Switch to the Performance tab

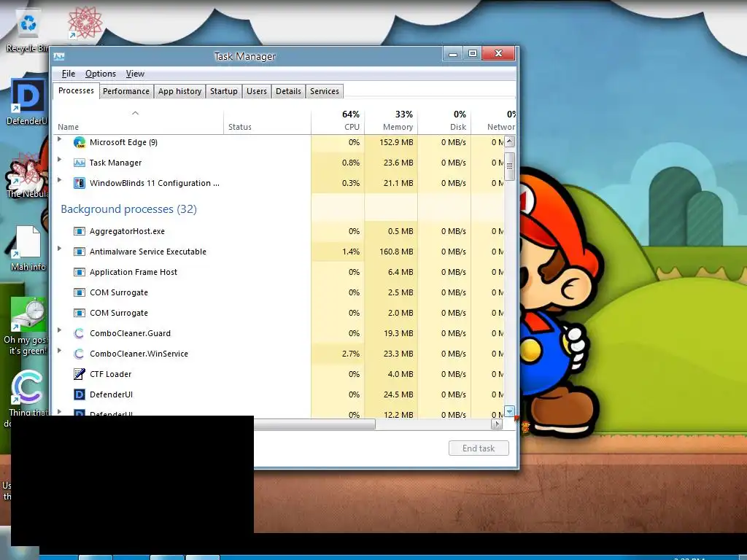pos(126,91)
